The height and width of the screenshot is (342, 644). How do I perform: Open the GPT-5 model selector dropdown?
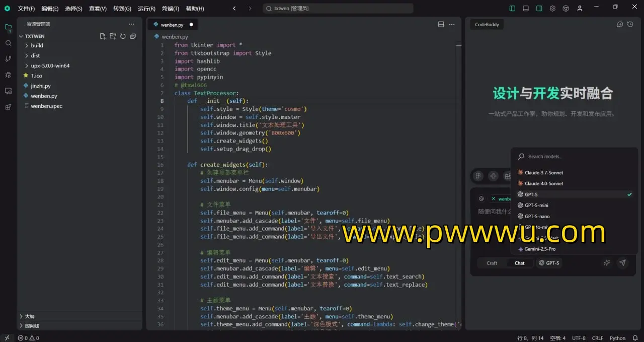tap(548, 263)
